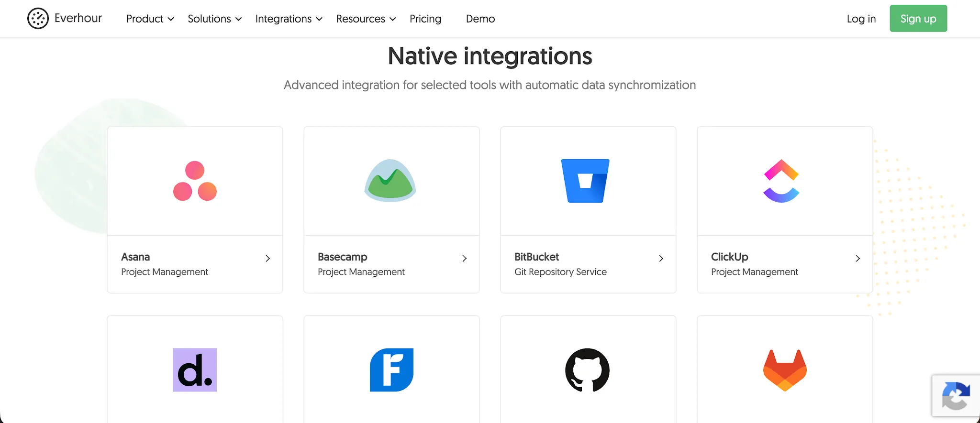Image resolution: width=980 pixels, height=423 pixels.
Task: Click 'Git Repository Service' under BitBucket
Action: 560,272
